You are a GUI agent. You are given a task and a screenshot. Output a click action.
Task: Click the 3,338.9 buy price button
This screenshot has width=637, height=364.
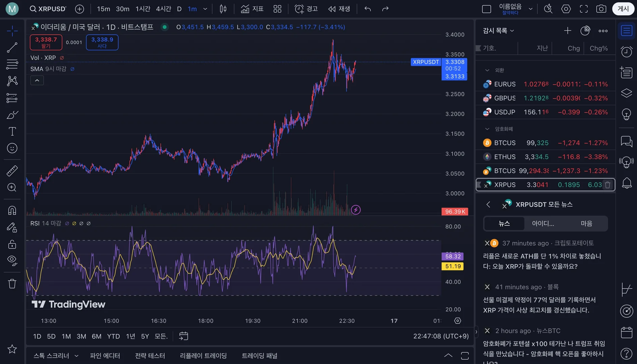(102, 42)
